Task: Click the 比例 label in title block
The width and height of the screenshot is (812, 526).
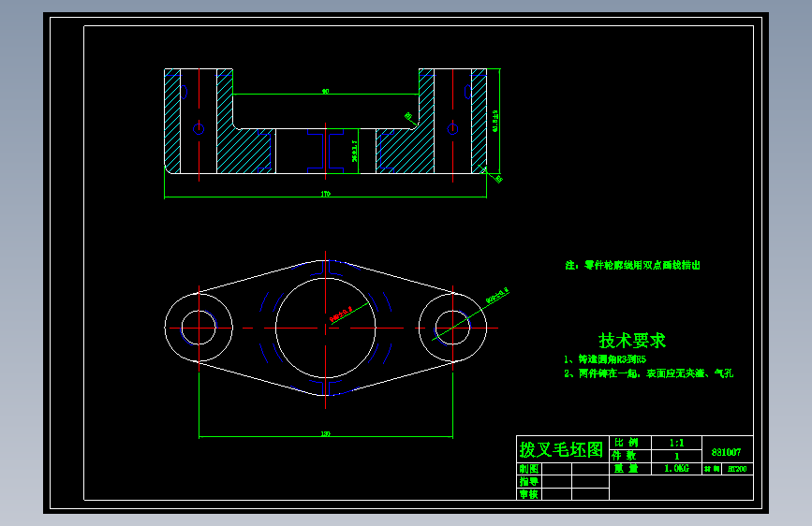Action: pyautogui.click(x=626, y=443)
